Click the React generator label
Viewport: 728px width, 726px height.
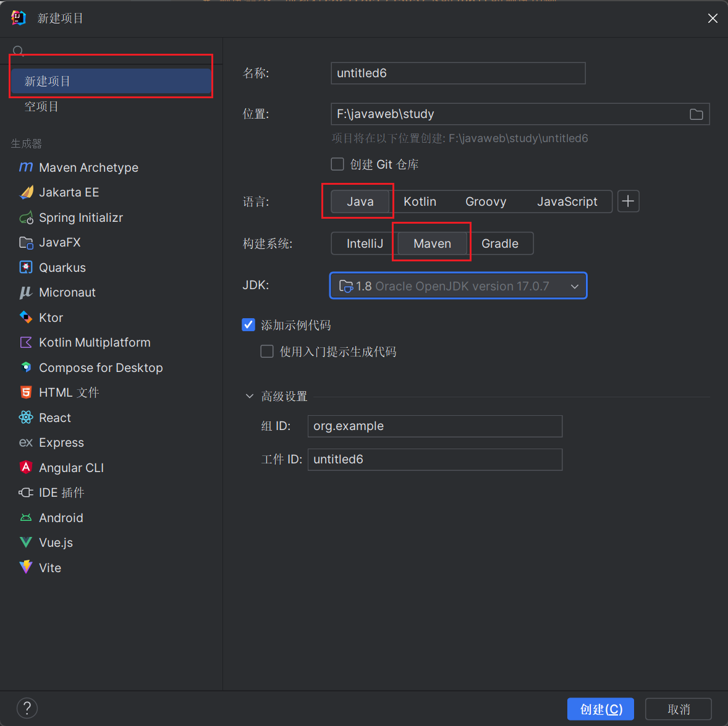(x=55, y=418)
